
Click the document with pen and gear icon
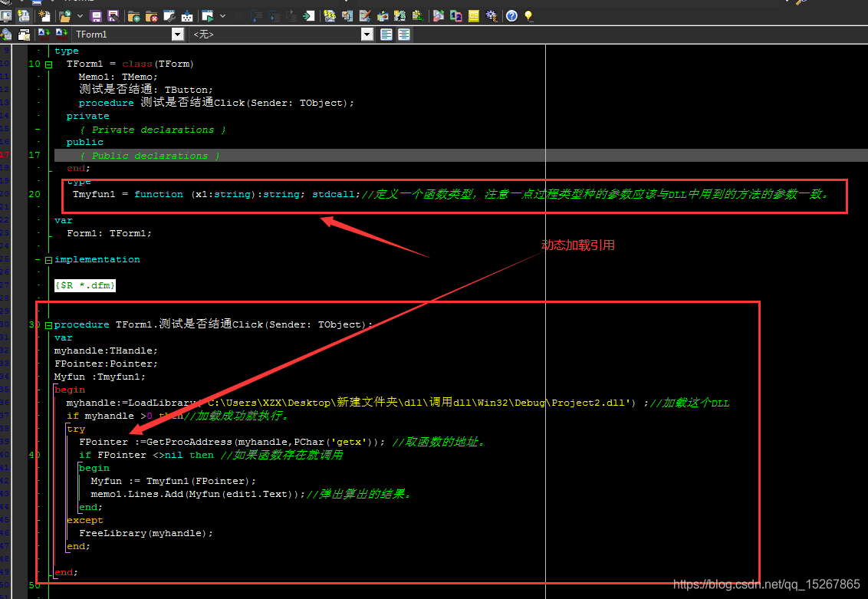coord(365,16)
